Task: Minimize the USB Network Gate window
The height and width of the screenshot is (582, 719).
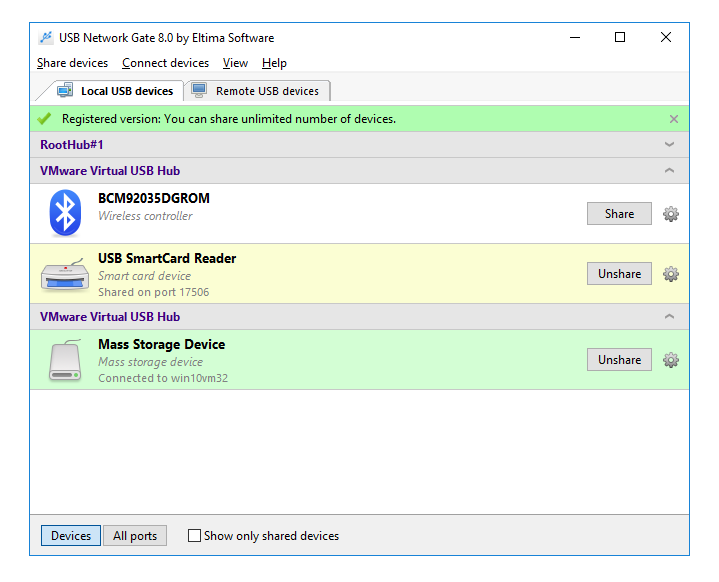Action: [575, 37]
